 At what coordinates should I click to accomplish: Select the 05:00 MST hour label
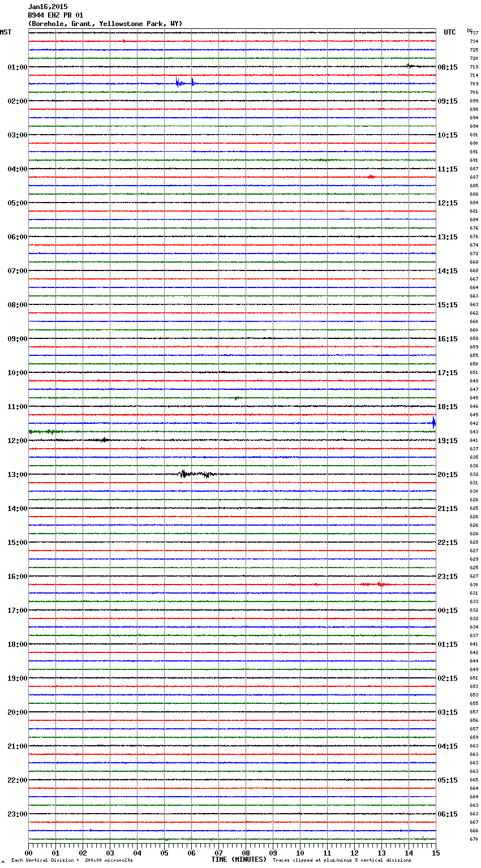18,203
